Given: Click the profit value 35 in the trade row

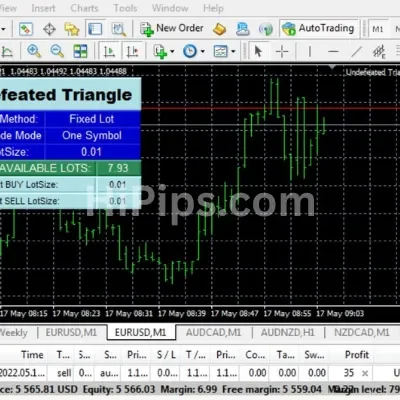Looking at the screenshot, I should click(x=349, y=373).
